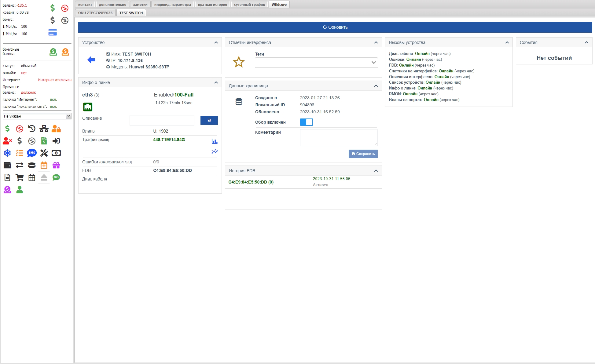
Task: Switch to the краткая история tab
Action: coord(212,5)
